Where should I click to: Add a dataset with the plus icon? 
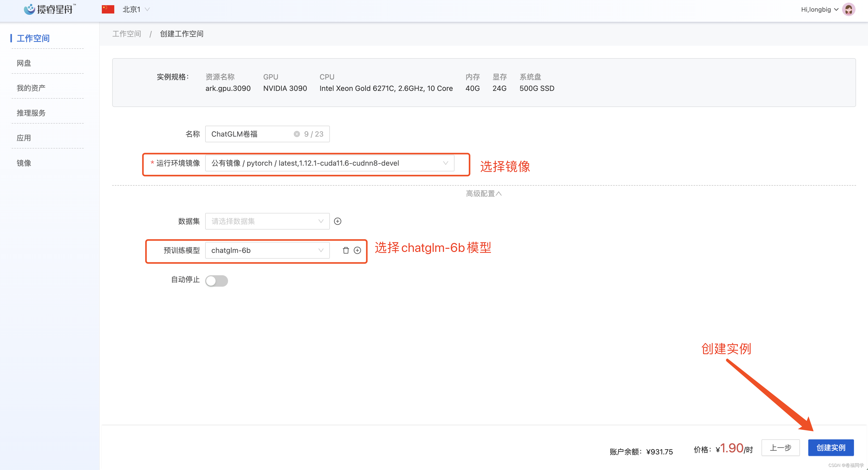(x=337, y=221)
